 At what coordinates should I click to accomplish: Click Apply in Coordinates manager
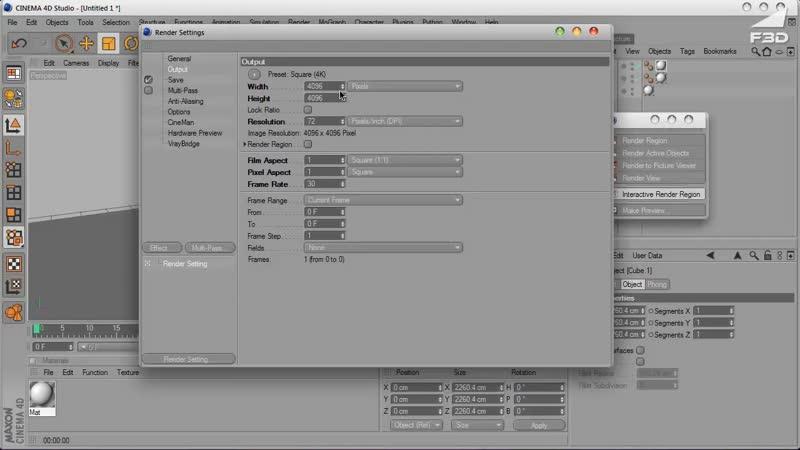tap(539, 425)
